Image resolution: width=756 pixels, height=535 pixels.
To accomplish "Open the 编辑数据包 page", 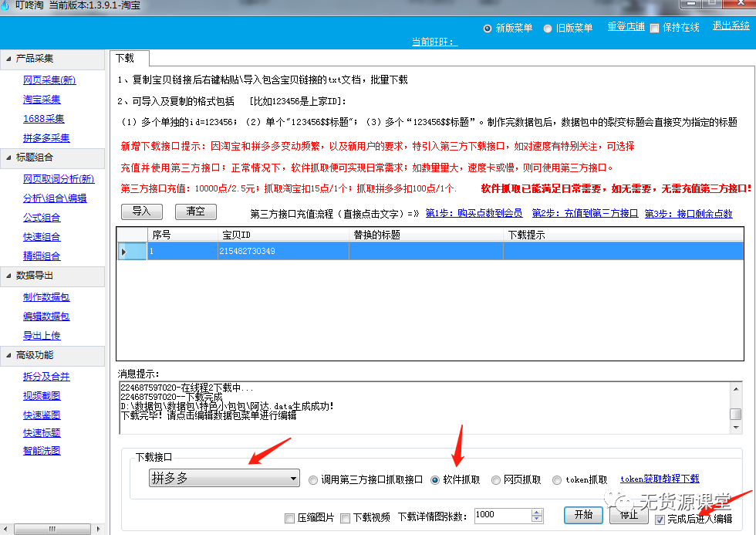I will click(46, 317).
